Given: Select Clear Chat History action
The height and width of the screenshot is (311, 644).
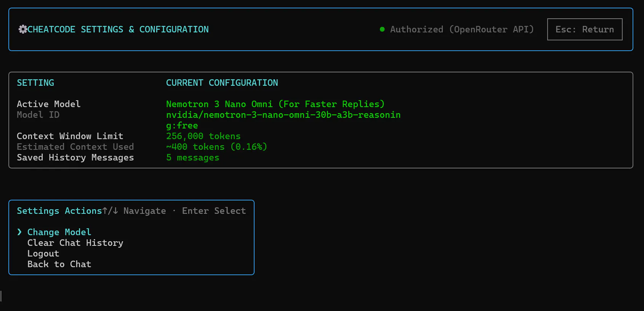Looking at the screenshot, I should pos(75,243).
